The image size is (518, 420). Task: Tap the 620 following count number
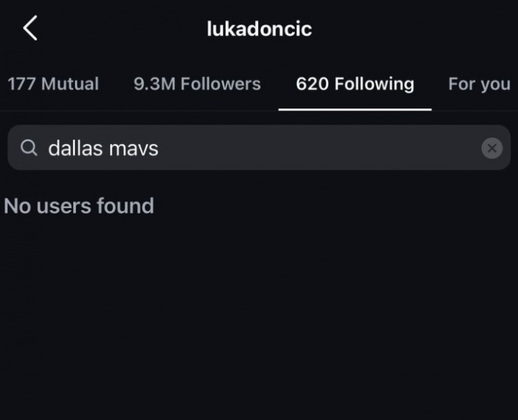(312, 84)
